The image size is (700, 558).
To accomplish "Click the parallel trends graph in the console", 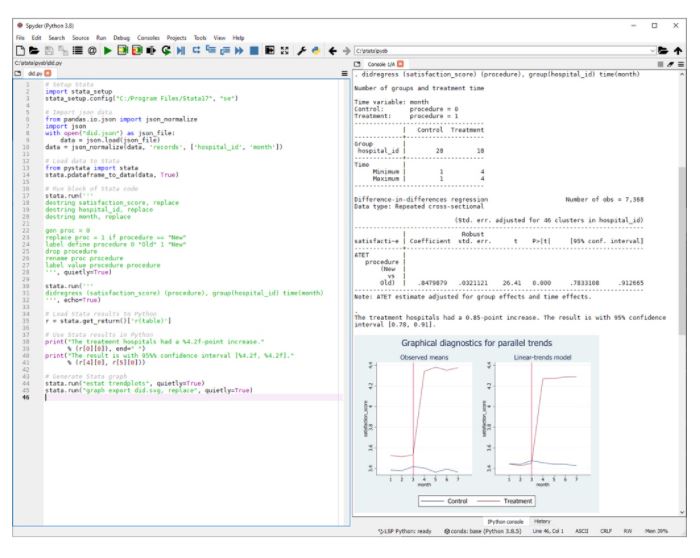I will tap(476, 423).
